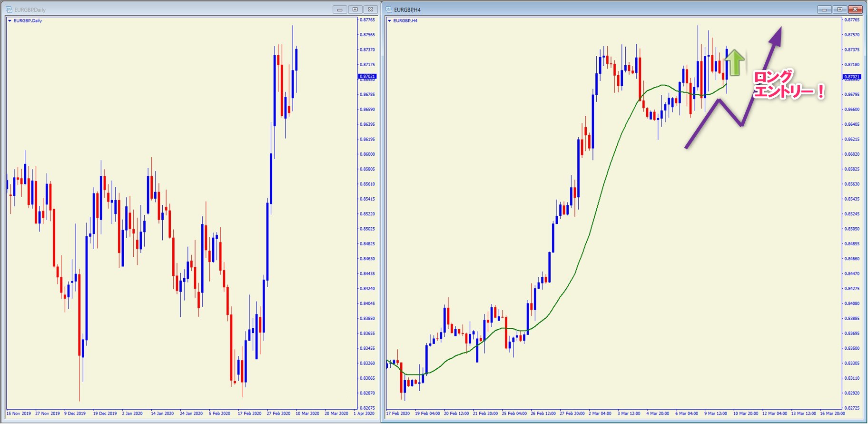Restore the EURGBP H4 chart window
Image resolution: width=868 pixels, height=424 pixels.
coord(839,10)
